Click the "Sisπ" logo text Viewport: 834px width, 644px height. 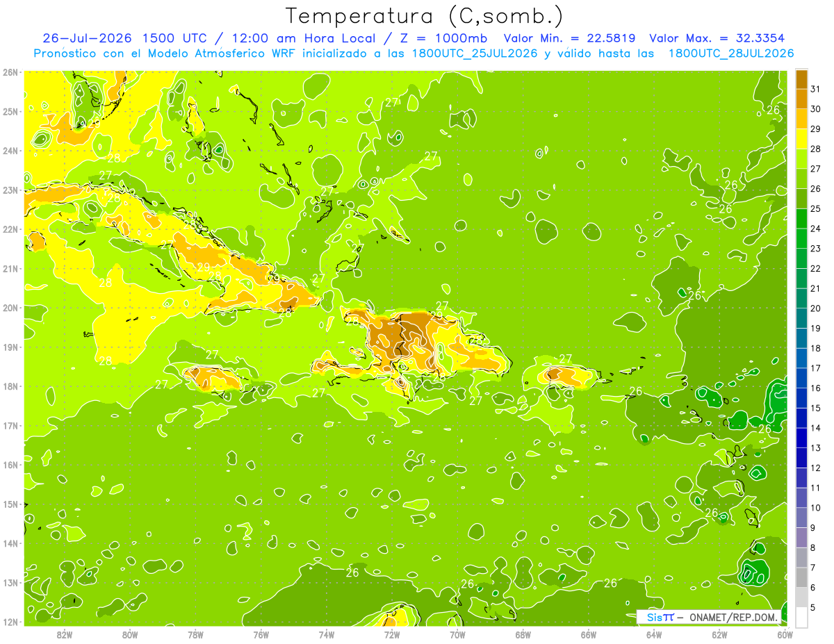point(660,617)
